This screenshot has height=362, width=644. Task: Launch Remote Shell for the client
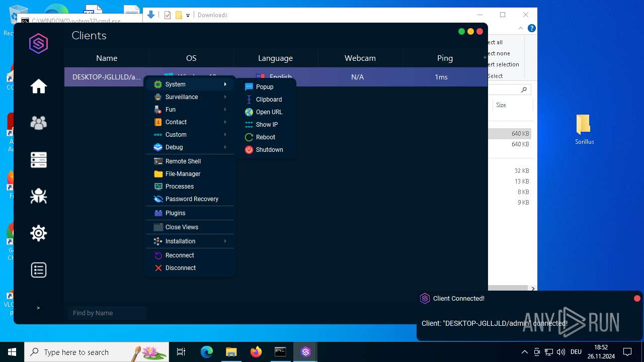click(x=190, y=161)
